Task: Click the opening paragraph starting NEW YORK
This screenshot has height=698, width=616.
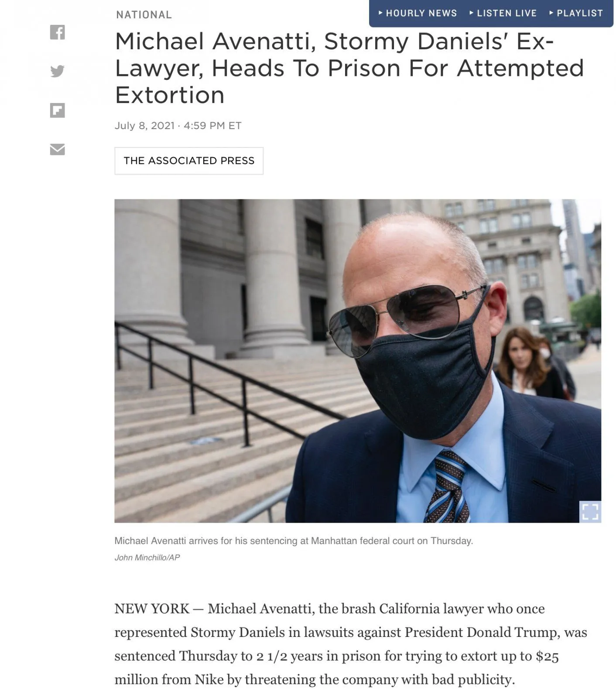Action: (x=351, y=644)
